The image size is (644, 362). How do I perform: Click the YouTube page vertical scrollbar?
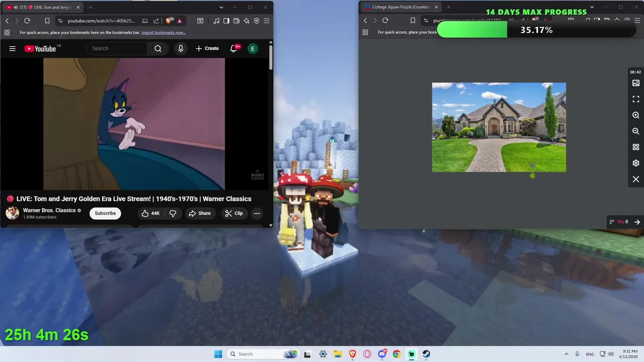click(x=271, y=58)
